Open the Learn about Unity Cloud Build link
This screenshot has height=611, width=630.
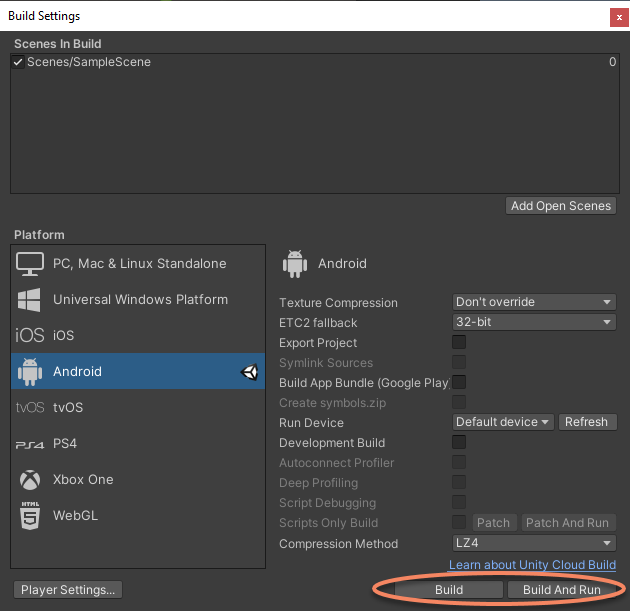tap(532, 565)
